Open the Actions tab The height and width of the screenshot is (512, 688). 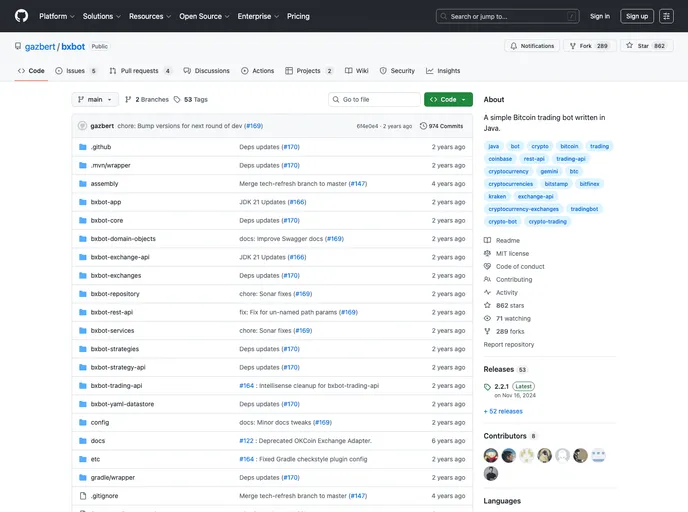click(258, 71)
